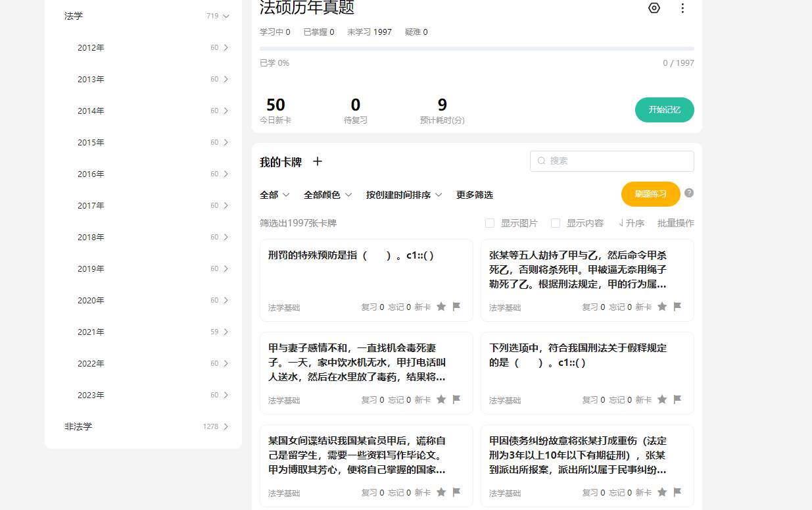Image resolution: width=812 pixels, height=510 pixels.
Task: Open the card starting 某国女间谍结识我国某官员
Action: coord(366,466)
